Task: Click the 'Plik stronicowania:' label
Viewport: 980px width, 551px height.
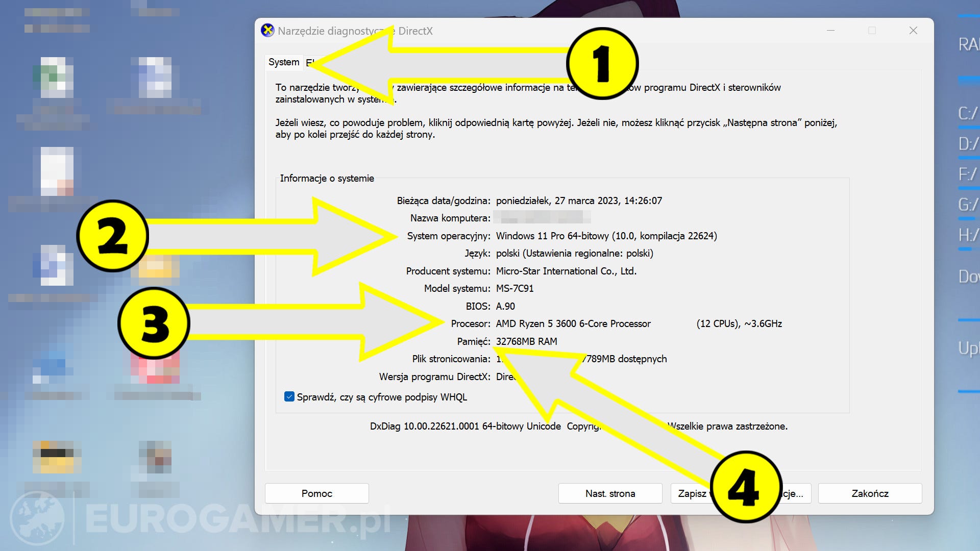Action: coord(451,359)
